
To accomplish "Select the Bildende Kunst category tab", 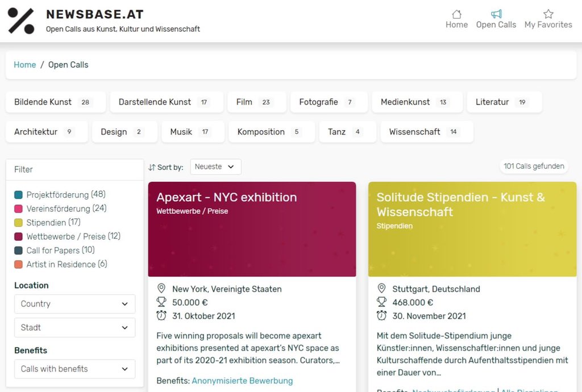I will pyautogui.click(x=55, y=102).
